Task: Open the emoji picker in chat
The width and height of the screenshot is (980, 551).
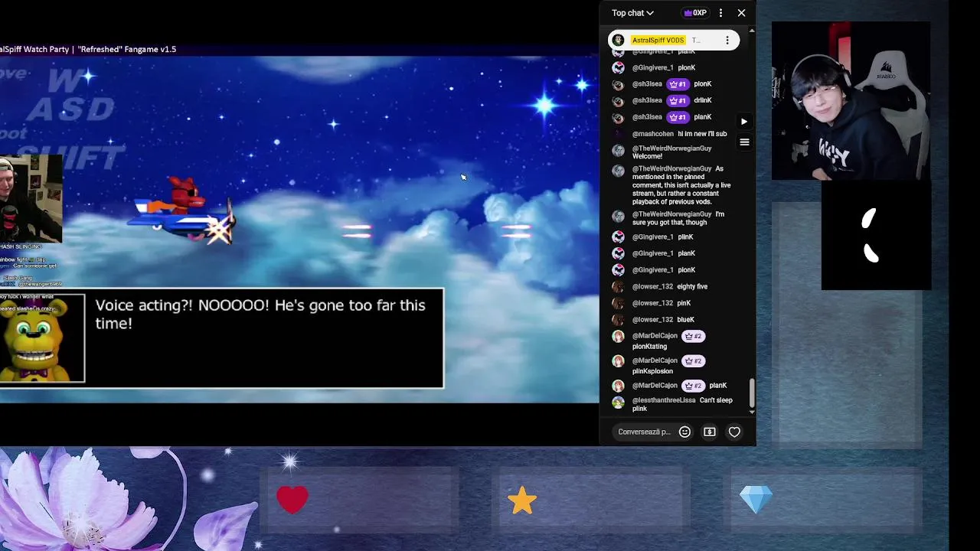Action: [684, 432]
